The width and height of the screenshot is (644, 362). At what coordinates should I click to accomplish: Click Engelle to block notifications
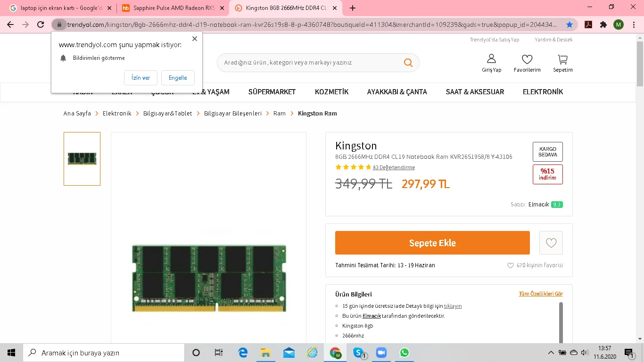pyautogui.click(x=178, y=78)
